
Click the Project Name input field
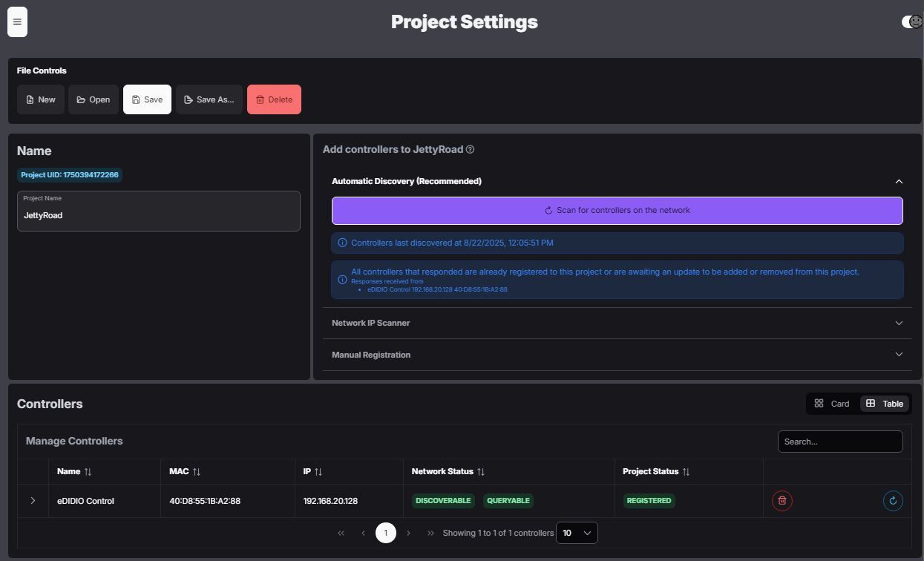pos(159,215)
